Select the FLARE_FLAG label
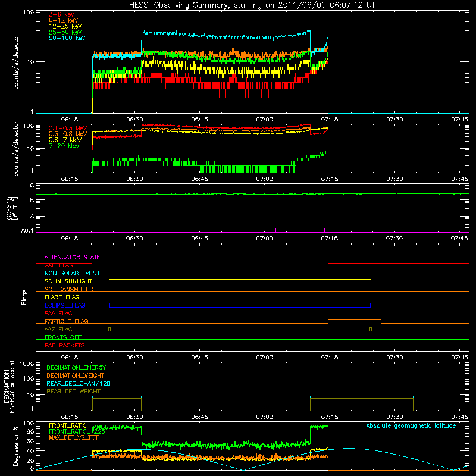Screen dimensions: 476x476 62,297
